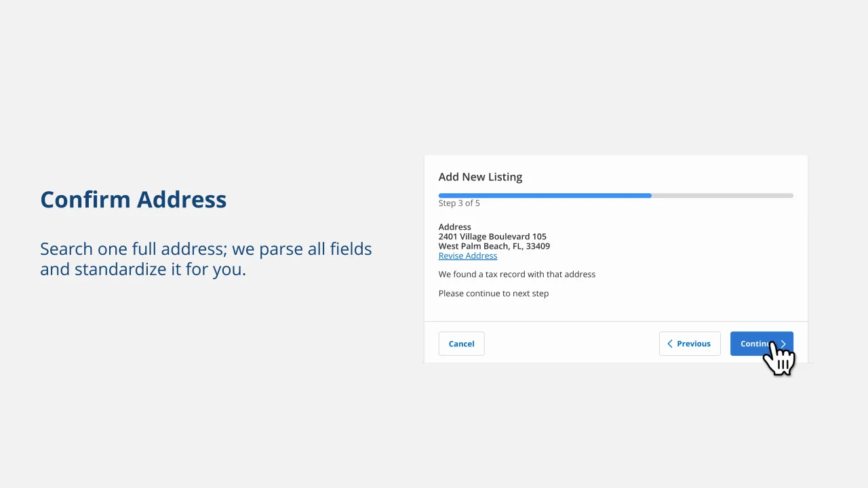868x488 pixels.
Task: Go back with the Previous button
Action: coord(690,344)
